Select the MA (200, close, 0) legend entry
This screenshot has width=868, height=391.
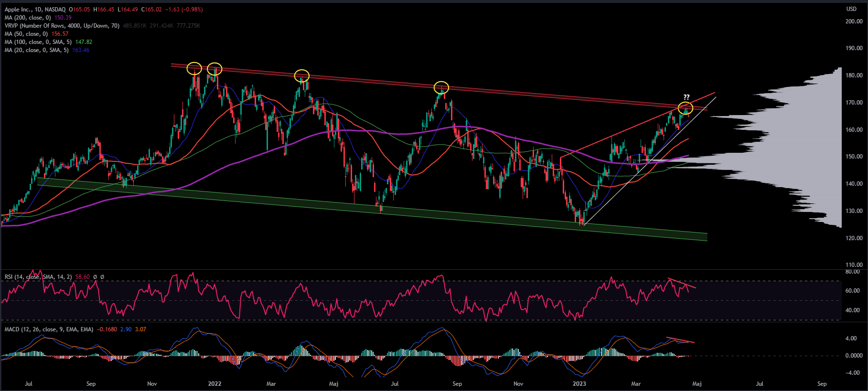[x=29, y=18]
